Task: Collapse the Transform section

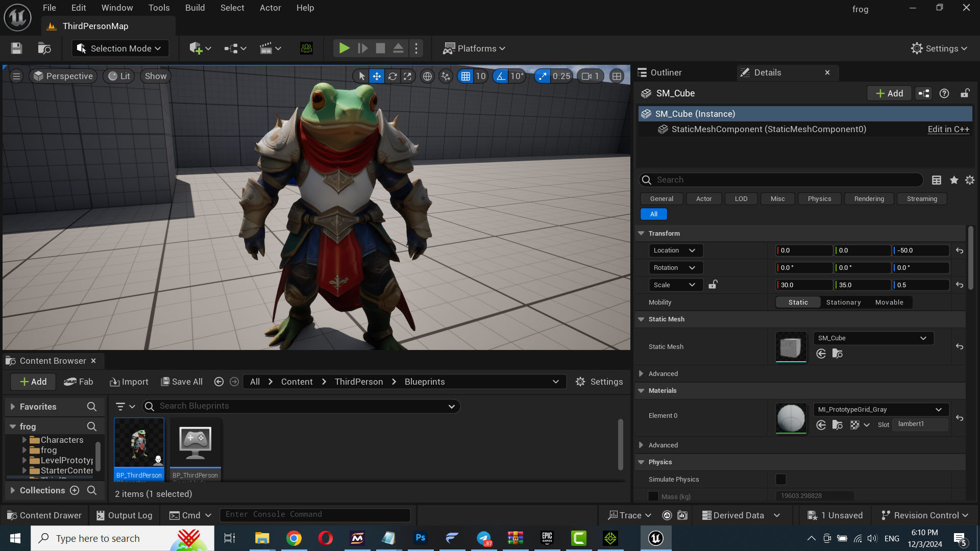Action: tap(641, 234)
